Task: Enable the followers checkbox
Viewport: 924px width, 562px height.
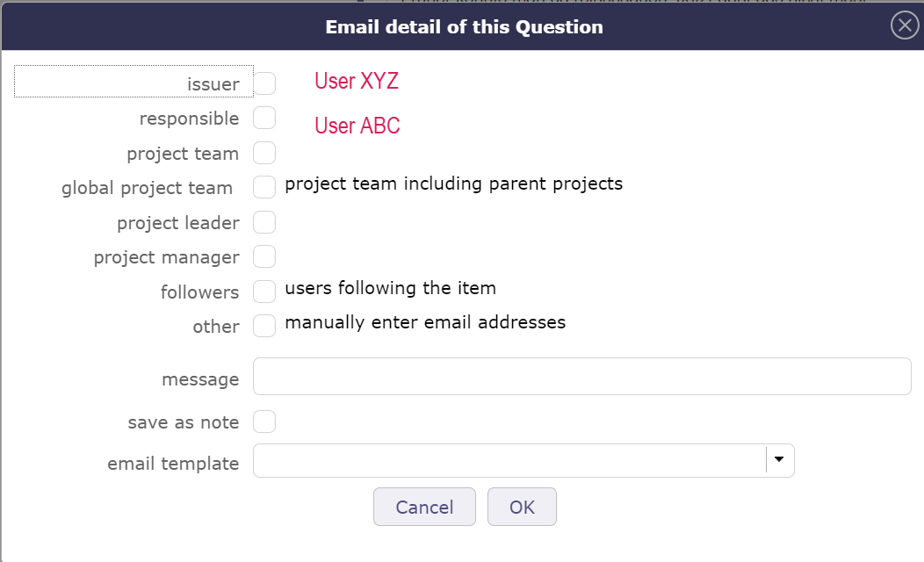Action: (264, 292)
